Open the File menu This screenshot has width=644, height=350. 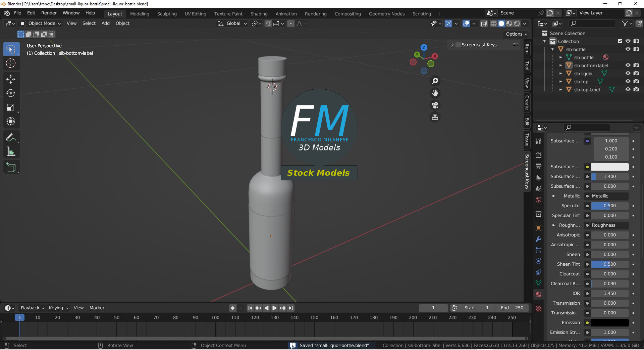pyautogui.click(x=18, y=13)
